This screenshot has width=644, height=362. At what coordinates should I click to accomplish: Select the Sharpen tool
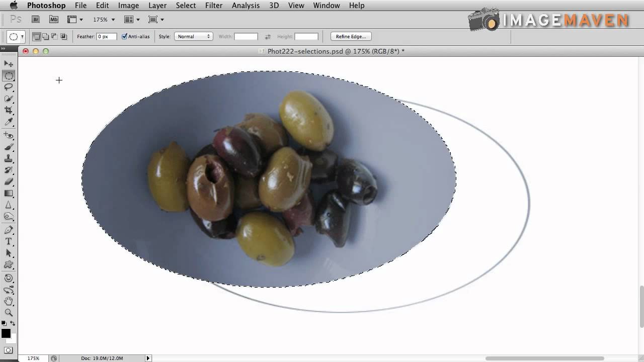(x=9, y=205)
